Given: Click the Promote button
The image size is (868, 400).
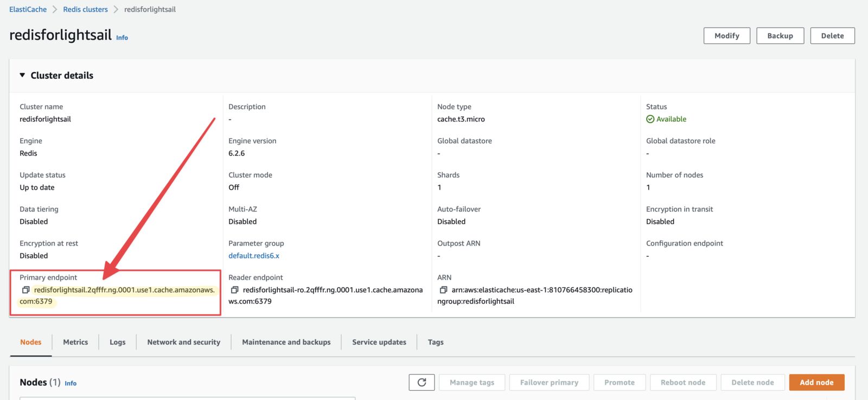Looking at the screenshot, I should (x=620, y=382).
